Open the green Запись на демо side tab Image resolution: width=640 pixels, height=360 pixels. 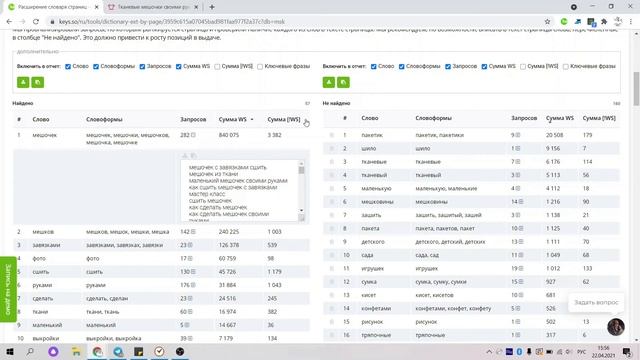coord(8,289)
